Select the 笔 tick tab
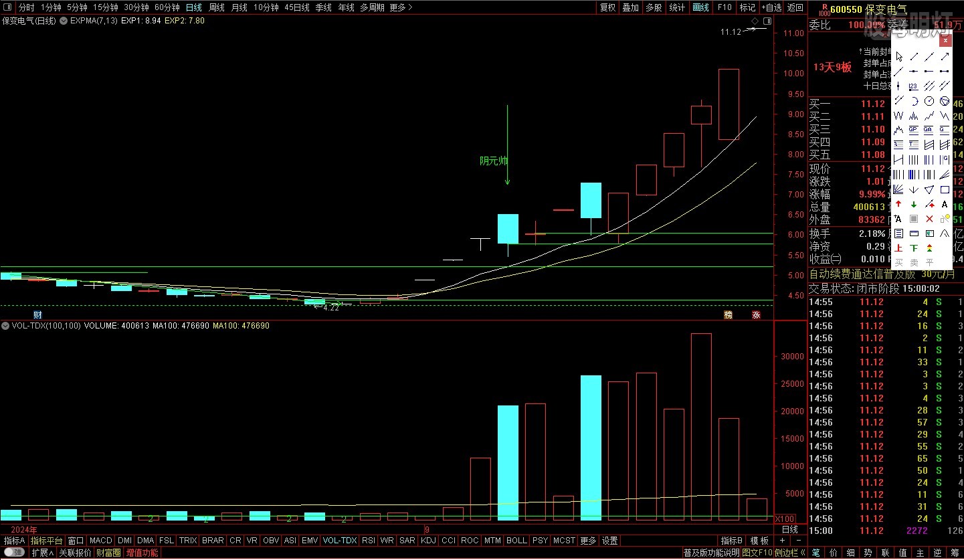 815,553
